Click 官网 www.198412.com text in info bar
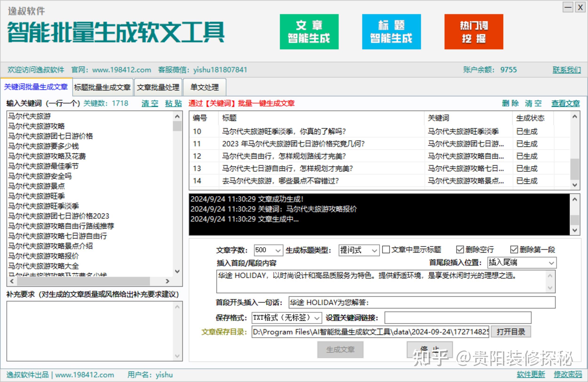The image size is (588, 382). tap(111, 70)
